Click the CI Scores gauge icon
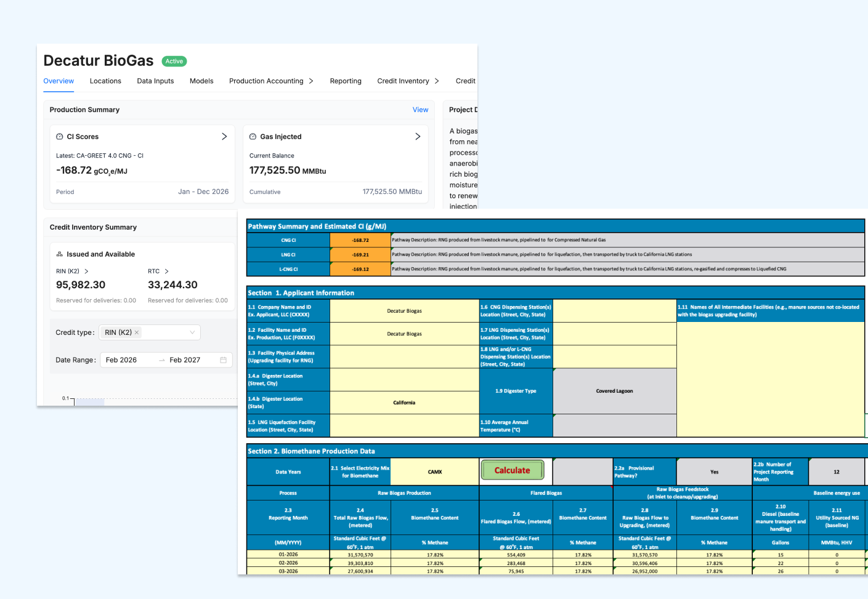Screen dimensions: 868x599 point(60,137)
